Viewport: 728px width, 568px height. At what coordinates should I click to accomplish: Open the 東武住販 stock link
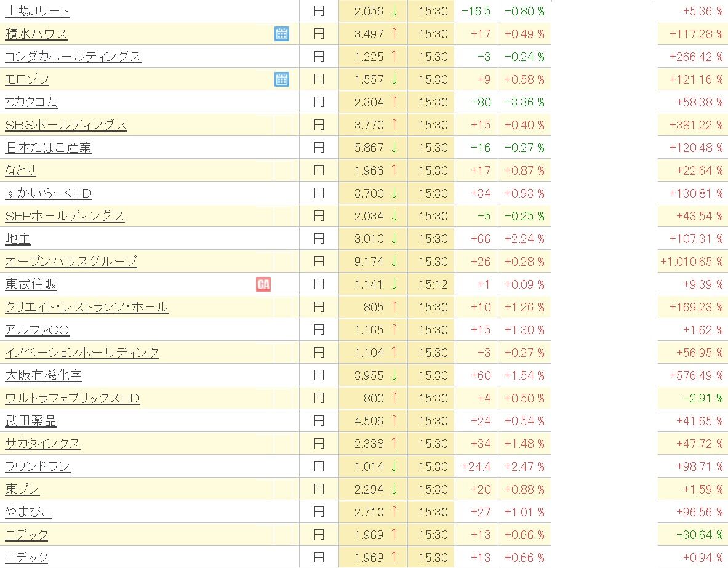[x=31, y=284]
